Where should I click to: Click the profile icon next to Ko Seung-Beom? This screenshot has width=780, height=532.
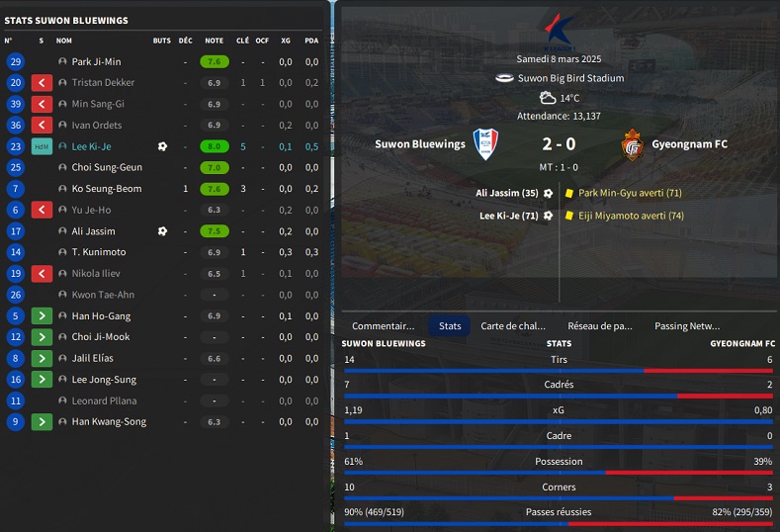pos(63,189)
